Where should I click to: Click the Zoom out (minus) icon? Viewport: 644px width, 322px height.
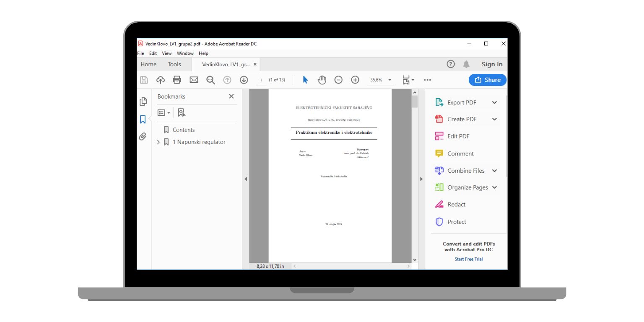[x=338, y=80]
